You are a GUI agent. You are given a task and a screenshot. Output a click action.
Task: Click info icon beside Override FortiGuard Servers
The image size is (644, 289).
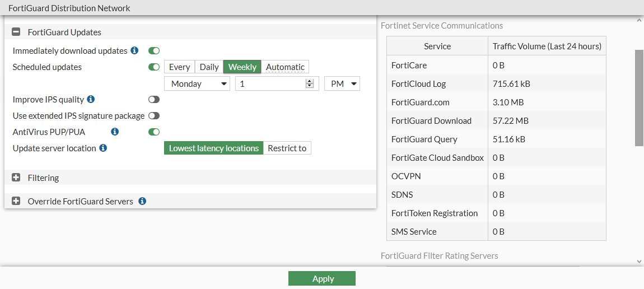coord(142,201)
